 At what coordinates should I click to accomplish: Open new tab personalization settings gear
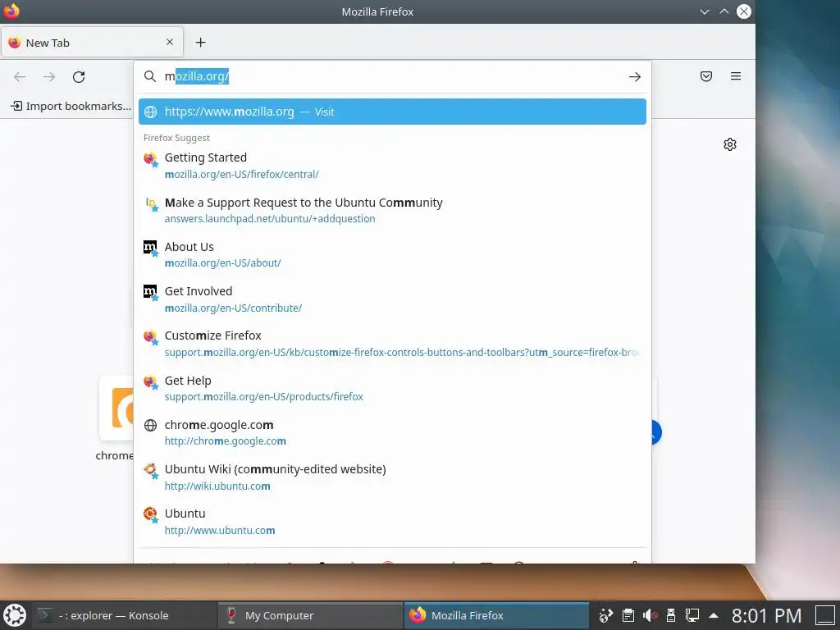click(x=729, y=144)
